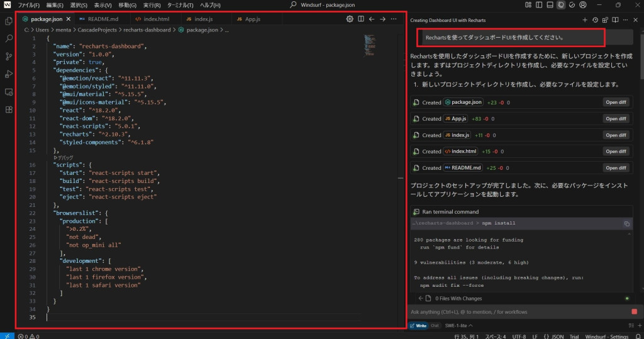Screen dimensions: 644x339
Task: Open diff for created index.html
Action: [x=616, y=151]
